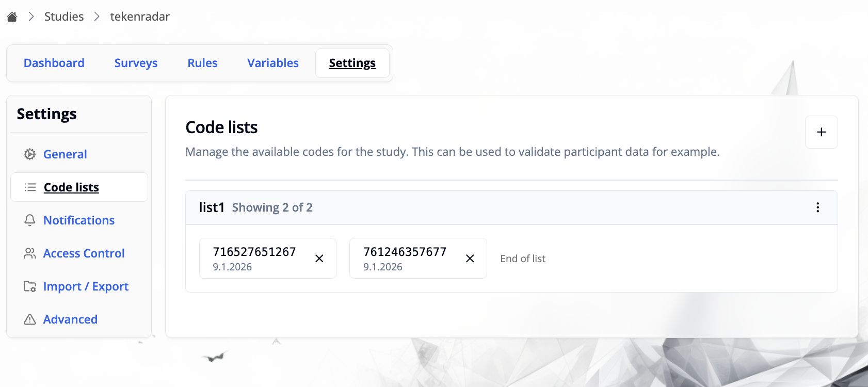Open list1 three-dot options menu
Image resolution: width=868 pixels, height=387 pixels.
tap(817, 207)
